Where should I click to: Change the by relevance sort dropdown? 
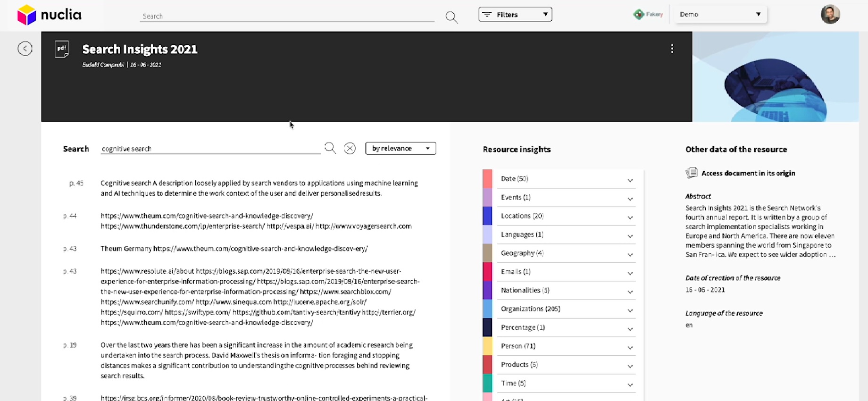[401, 148]
